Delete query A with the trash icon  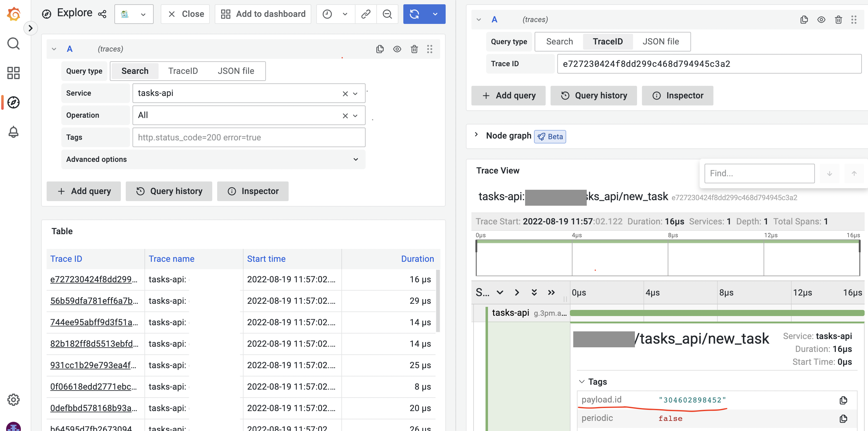[414, 49]
